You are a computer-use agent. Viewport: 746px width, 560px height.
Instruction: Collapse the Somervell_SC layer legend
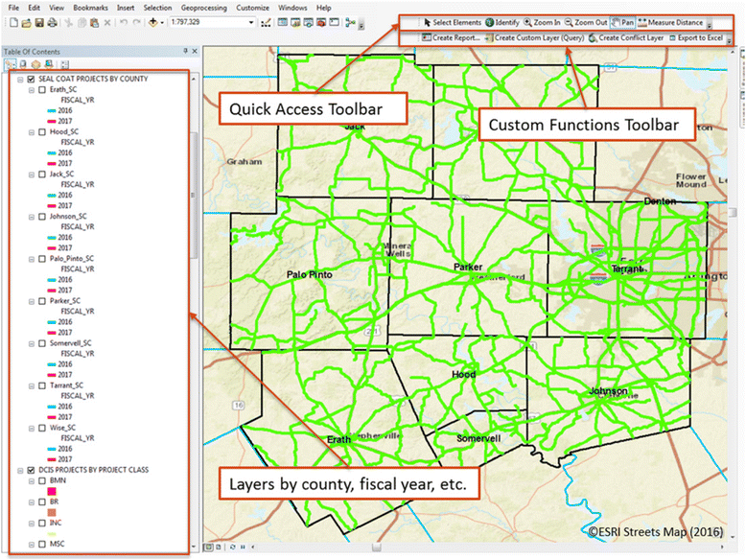point(32,343)
